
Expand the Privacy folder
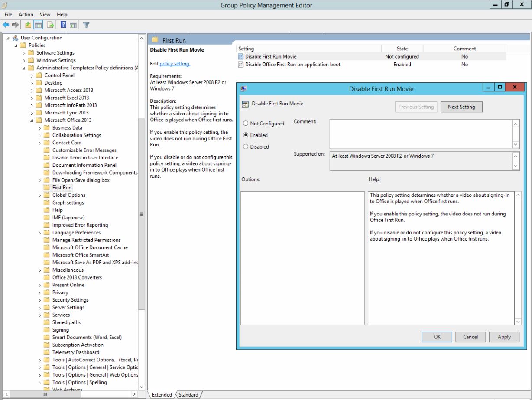point(39,292)
